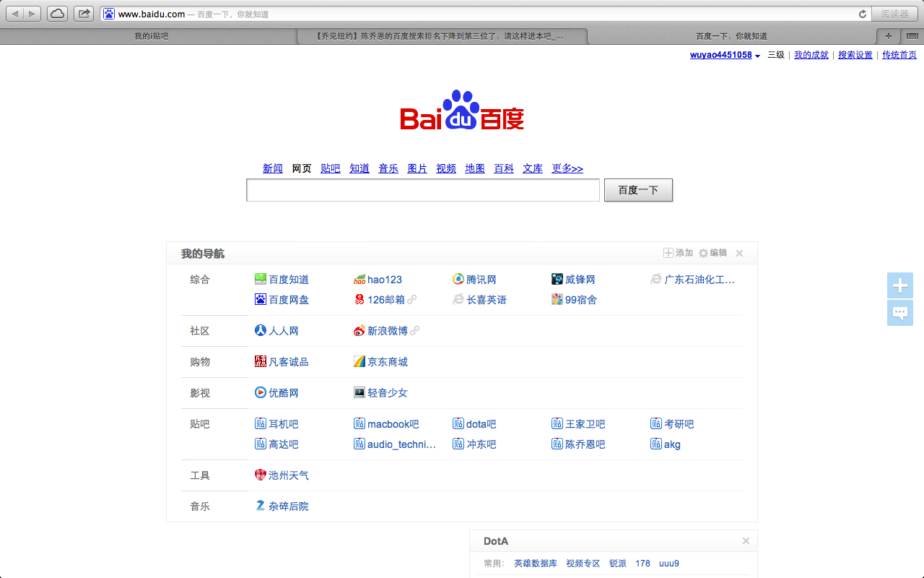Click the blue plus floating side button
The width and height of the screenshot is (924, 578).
coord(900,285)
